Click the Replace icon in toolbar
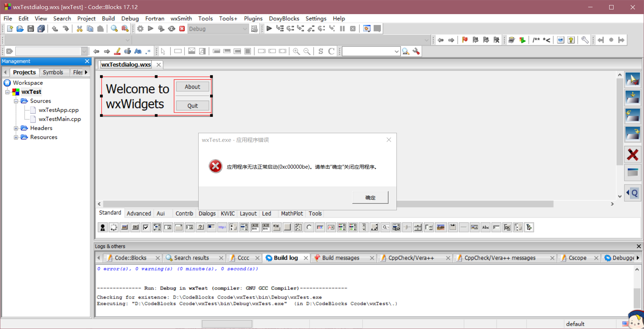This screenshot has width=644, height=329. pos(125,29)
